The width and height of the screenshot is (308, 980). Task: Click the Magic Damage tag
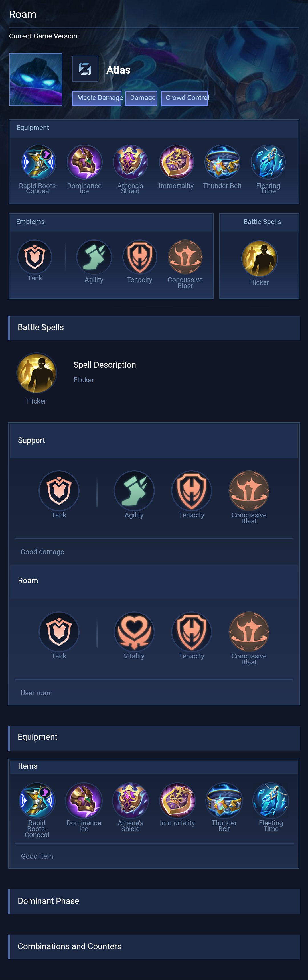[97, 98]
